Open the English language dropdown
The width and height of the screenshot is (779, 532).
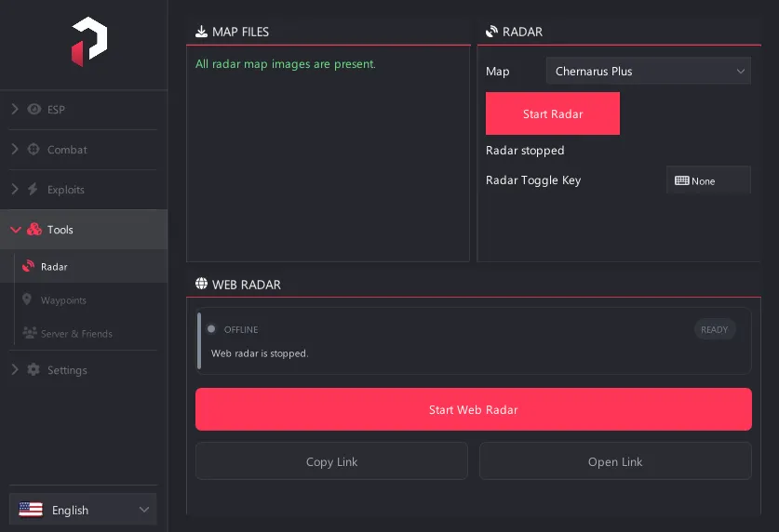tap(83, 510)
